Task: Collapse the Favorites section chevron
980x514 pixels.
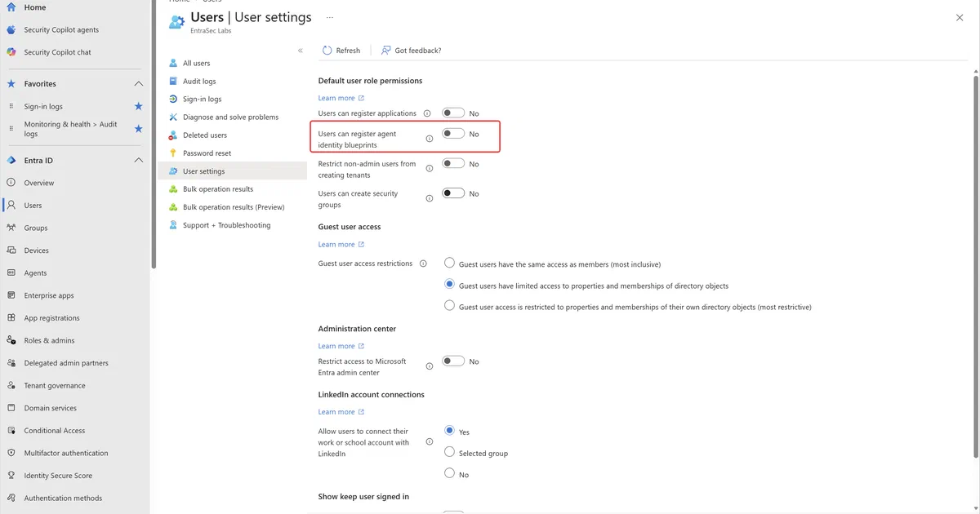Action: pos(138,83)
